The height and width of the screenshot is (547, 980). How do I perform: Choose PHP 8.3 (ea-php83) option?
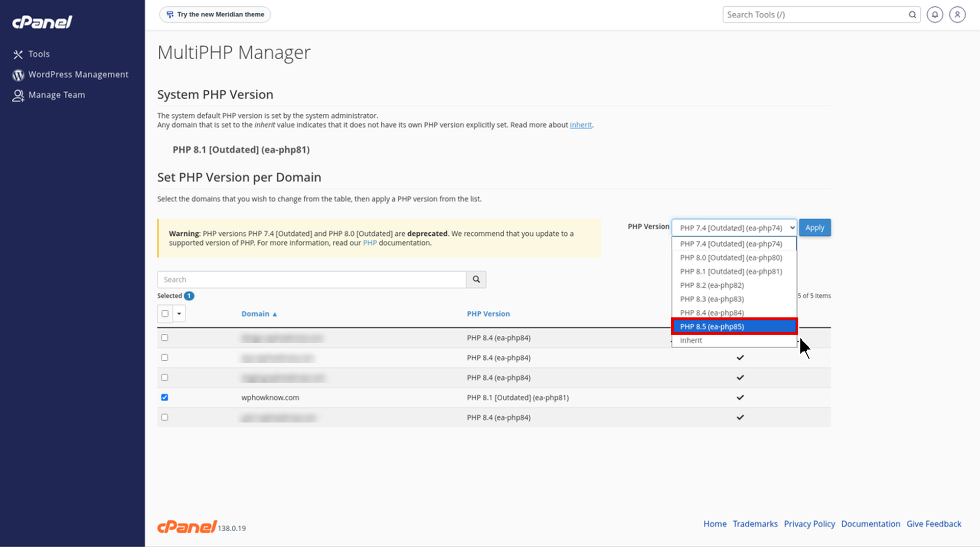[734, 299]
